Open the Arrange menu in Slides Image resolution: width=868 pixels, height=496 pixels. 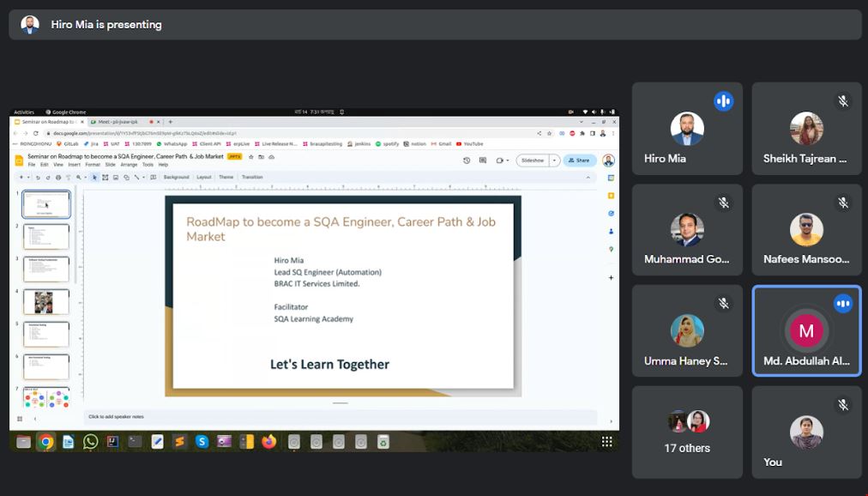[x=128, y=165]
